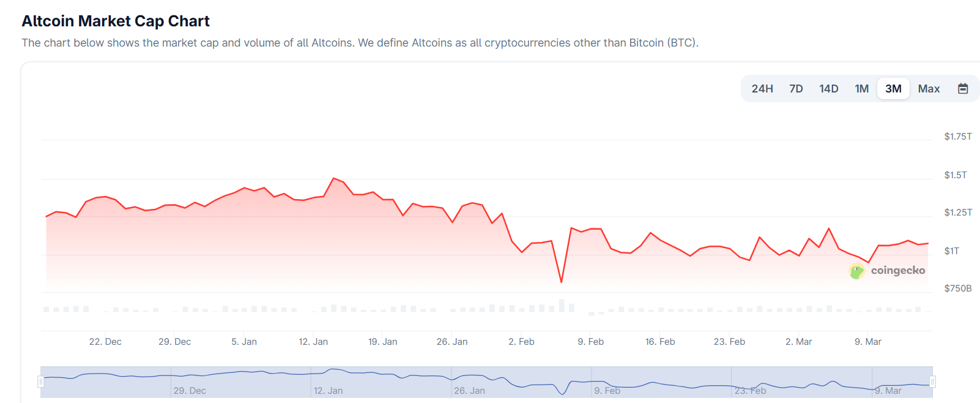Click the "12. Jan" marker in navigator
Viewport: 980px width, 403px height.
click(x=329, y=391)
